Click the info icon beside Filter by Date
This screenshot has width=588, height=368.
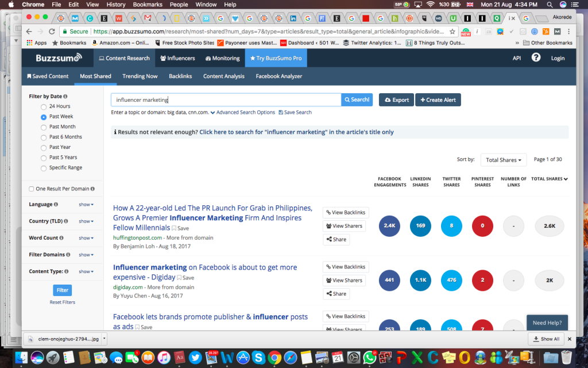[x=65, y=97]
